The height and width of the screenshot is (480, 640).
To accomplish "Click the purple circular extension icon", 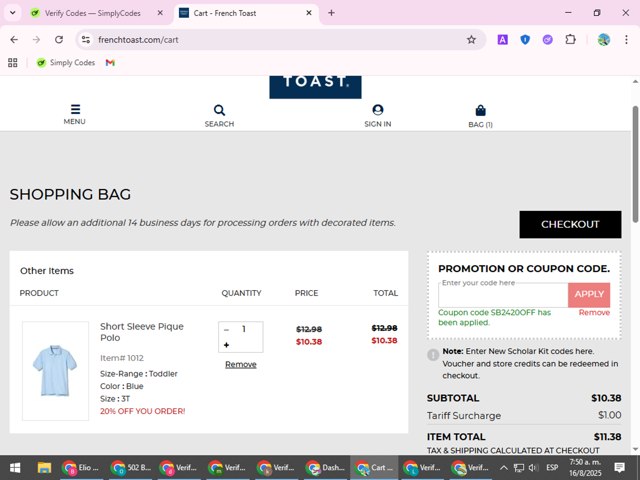I will (547, 40).
